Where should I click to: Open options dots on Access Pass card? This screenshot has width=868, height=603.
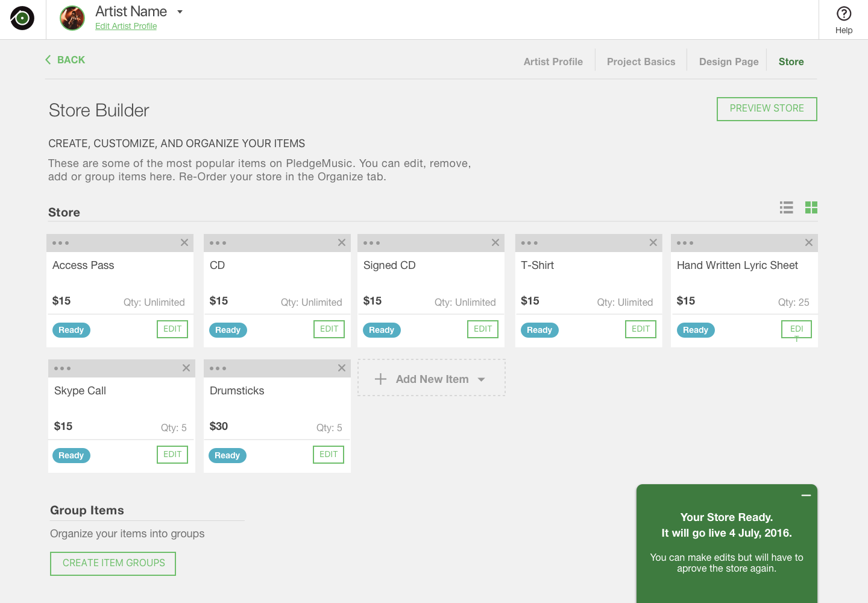tap(60, 243)
